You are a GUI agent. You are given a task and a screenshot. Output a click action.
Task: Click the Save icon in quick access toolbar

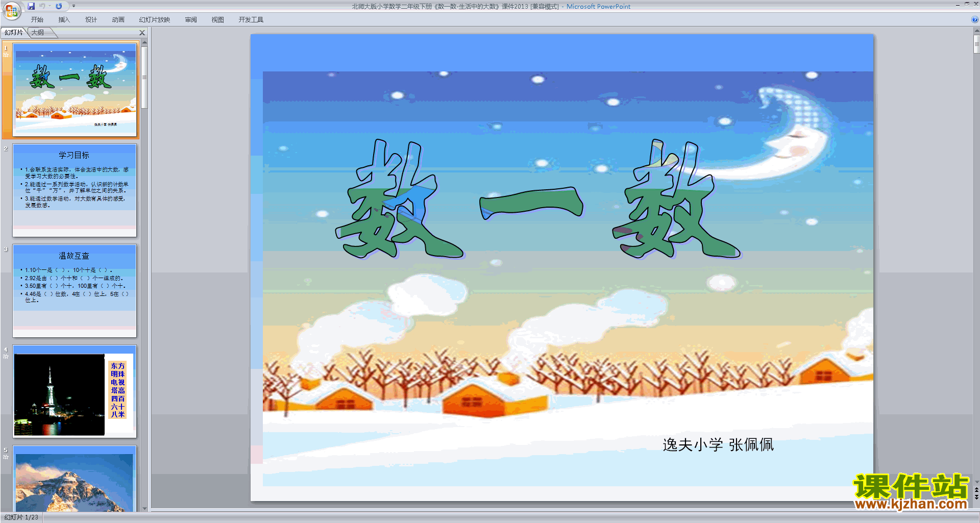point(31,6)
